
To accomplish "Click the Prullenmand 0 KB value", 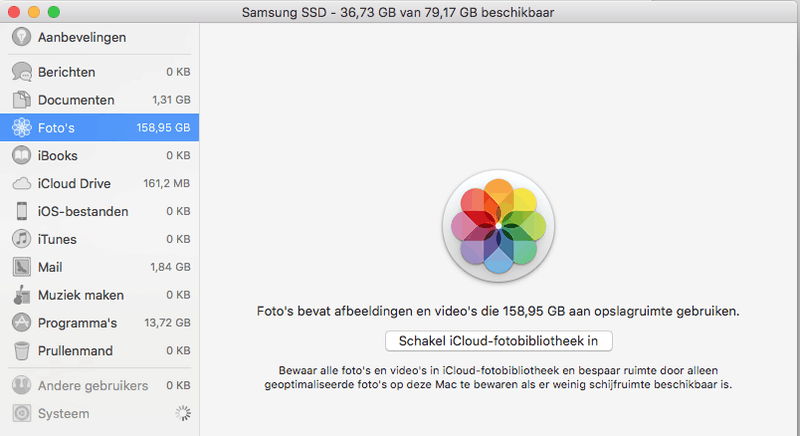I will tap(178, 350).
